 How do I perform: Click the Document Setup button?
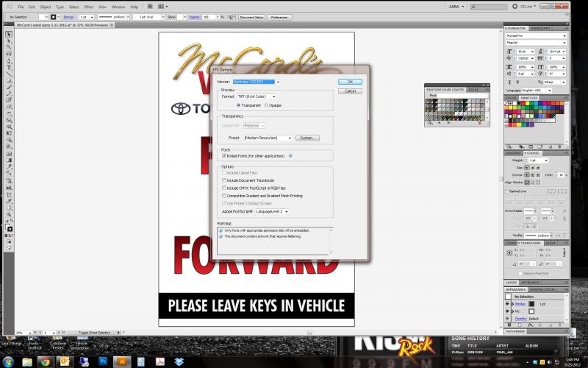point(251,17)
